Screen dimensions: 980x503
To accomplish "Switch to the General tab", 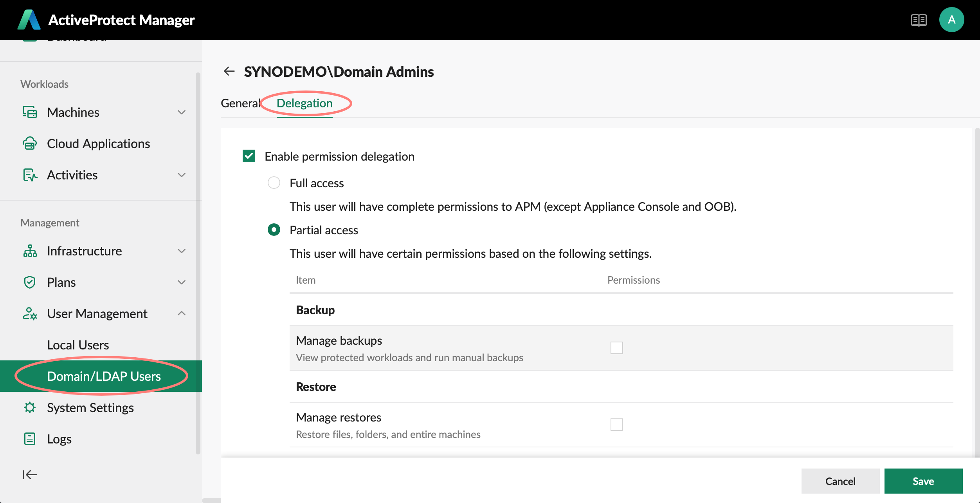I will tap(240, 103).
